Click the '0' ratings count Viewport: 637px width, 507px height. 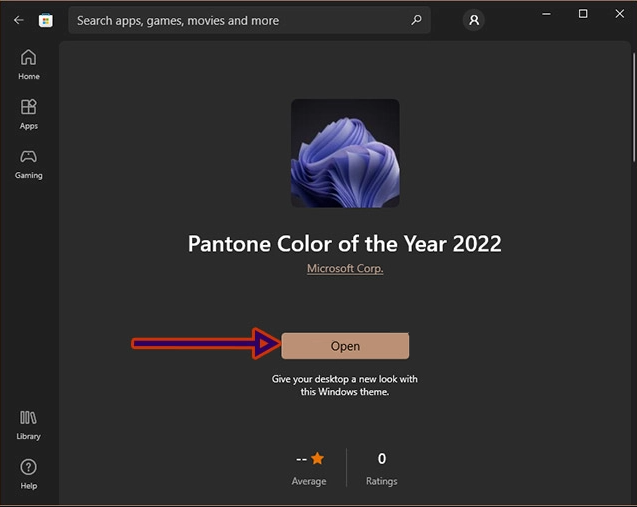[382, 459]
